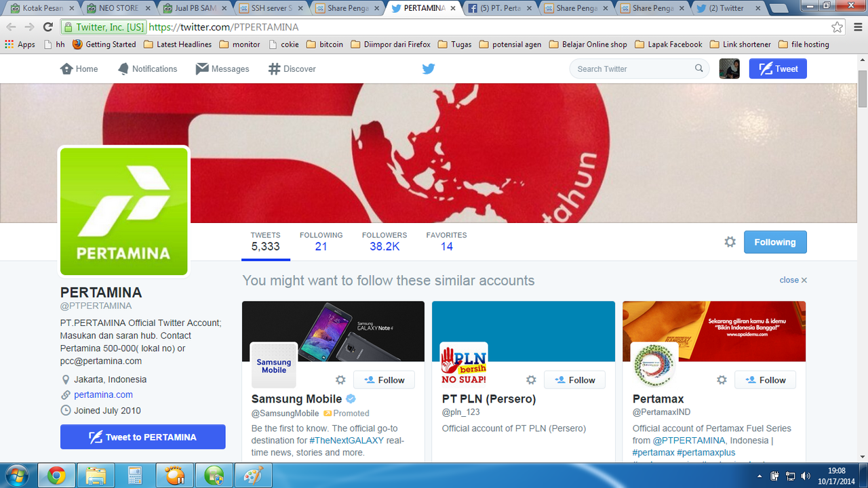Go back using the browser back arrow
This screenshot has width=868, height=488.
click(x=11, y=27)
